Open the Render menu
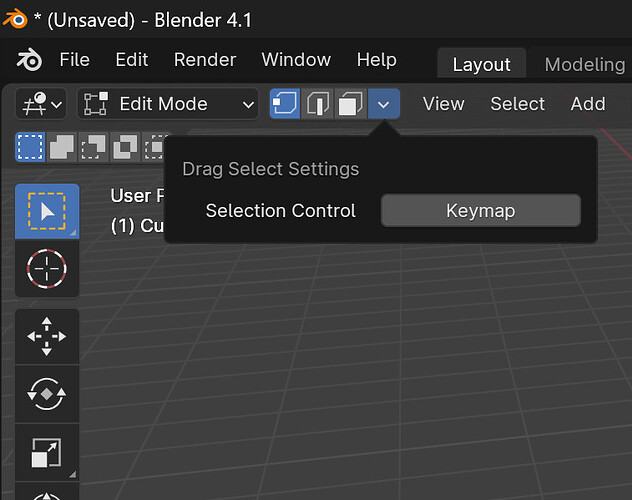This screenshot has height=500, width=632. tap(205, 60)
